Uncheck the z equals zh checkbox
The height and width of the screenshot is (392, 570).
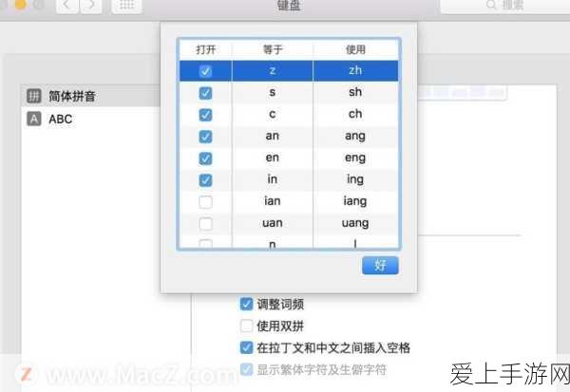pyautogui.click(x=205, y=71)
